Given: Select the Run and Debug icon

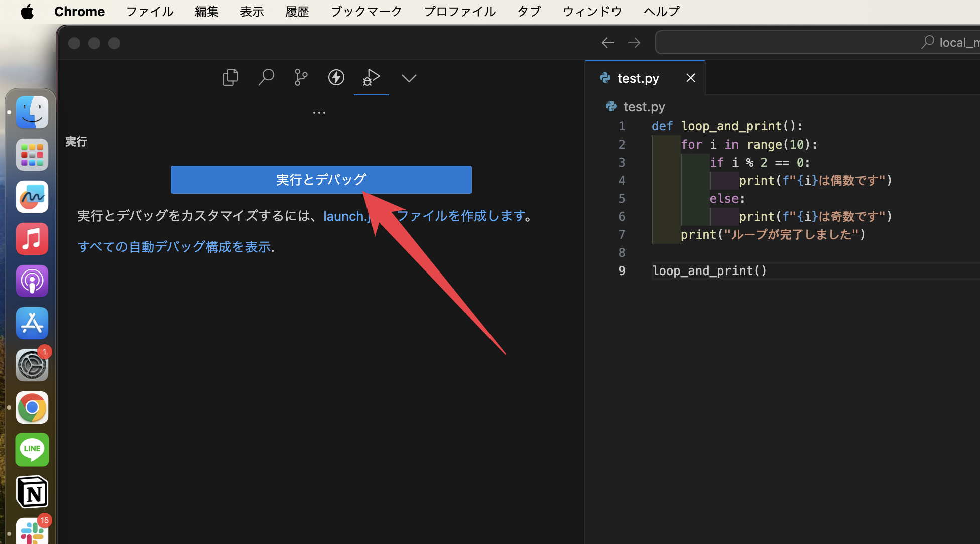Looking at the screenshot, I should click(x=372, y=78).
